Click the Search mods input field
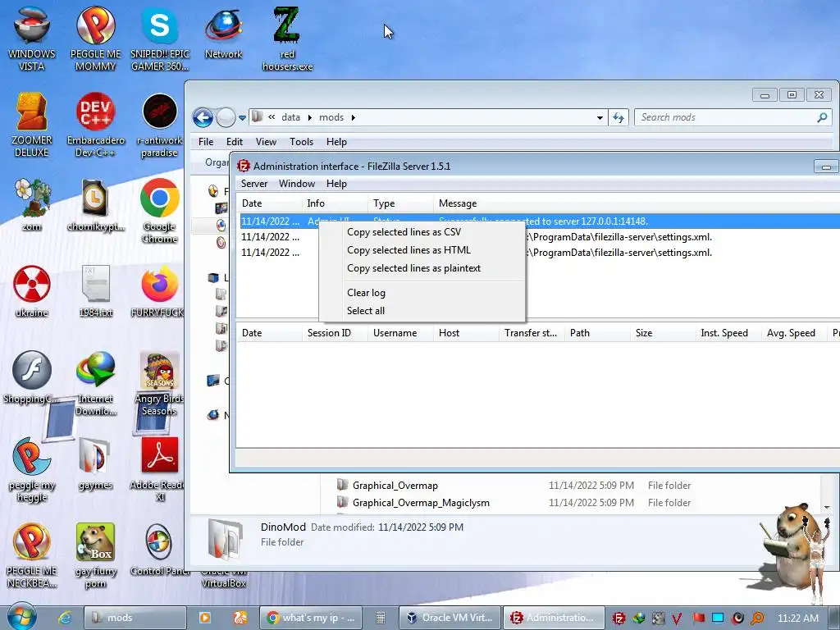Viewport: 840px width, 630px height. pos(733,117)
